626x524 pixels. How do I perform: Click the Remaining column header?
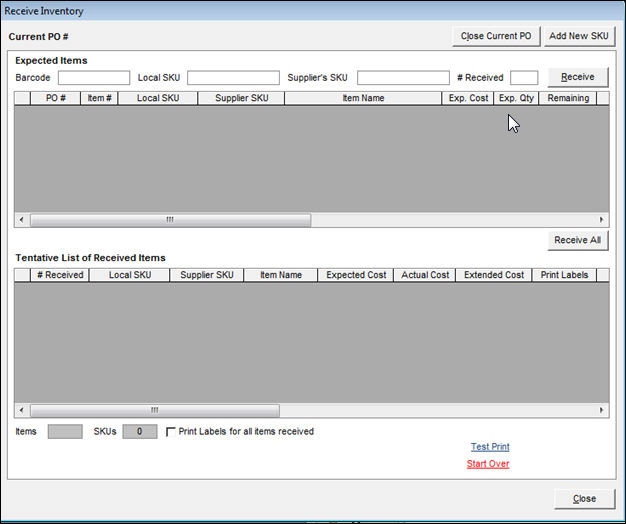pyautogui.click(x=568, y=99)
